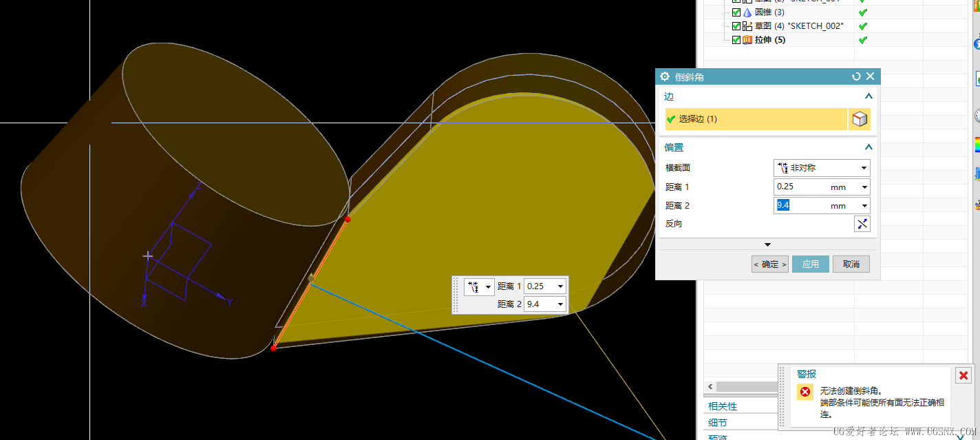Viewport: 980px width, 440px height.
Task: Click the red end point of the selected edge
Action: click(x=274, y=348)
